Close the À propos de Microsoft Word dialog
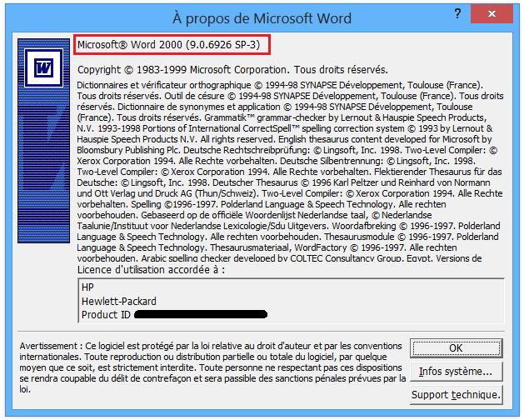Screen dimensions: 524x420 point(492,13)
